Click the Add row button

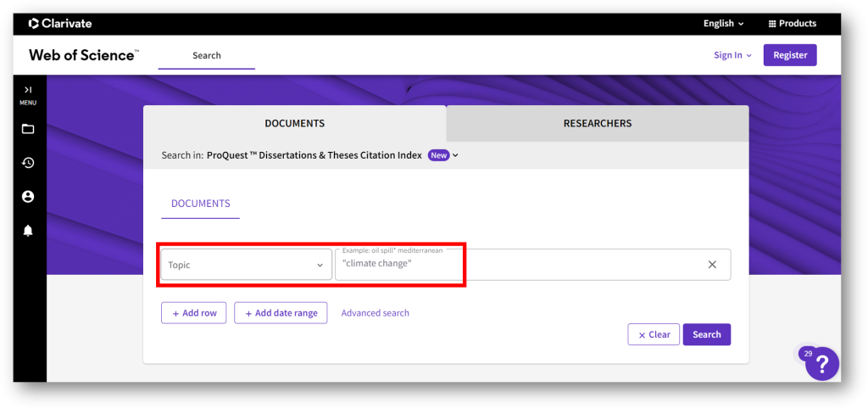tap(194, 312)
